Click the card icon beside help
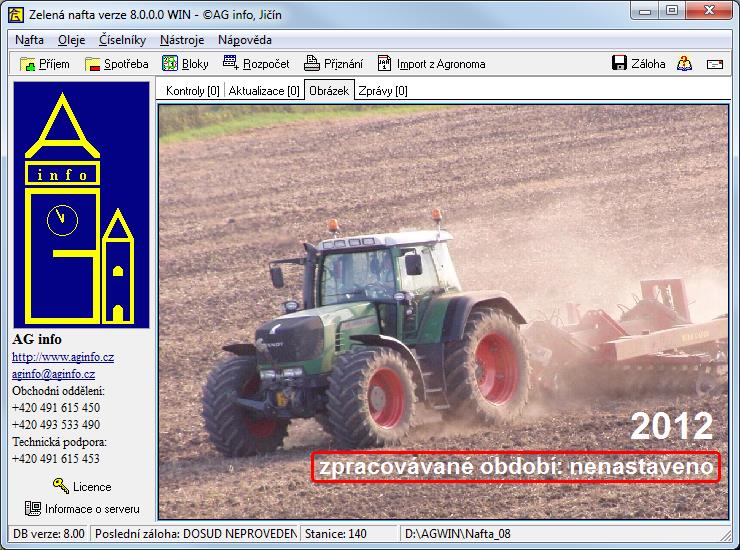This screenshot has width=740, height=550. click(x=715, y=64)
